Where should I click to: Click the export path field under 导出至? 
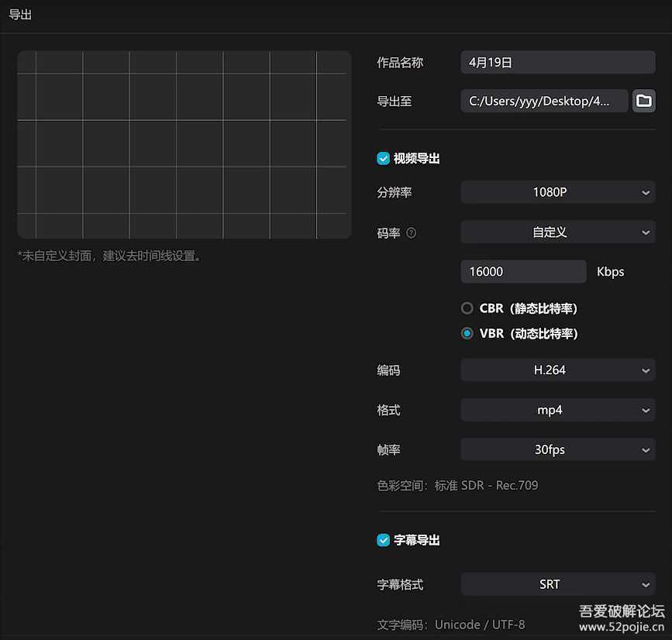pos(543,101)
